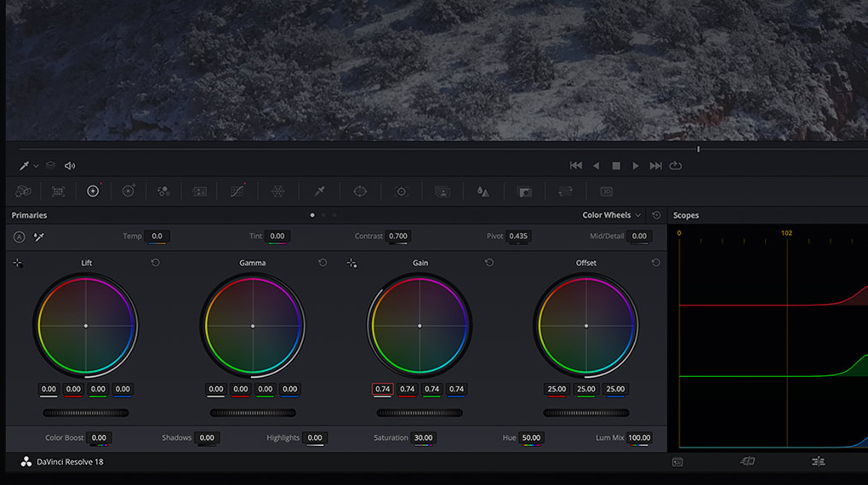Open the RGB Mixer palette icon
Image resolution: width=868 pixels, height=485 pixels.
tap(163, 191)
